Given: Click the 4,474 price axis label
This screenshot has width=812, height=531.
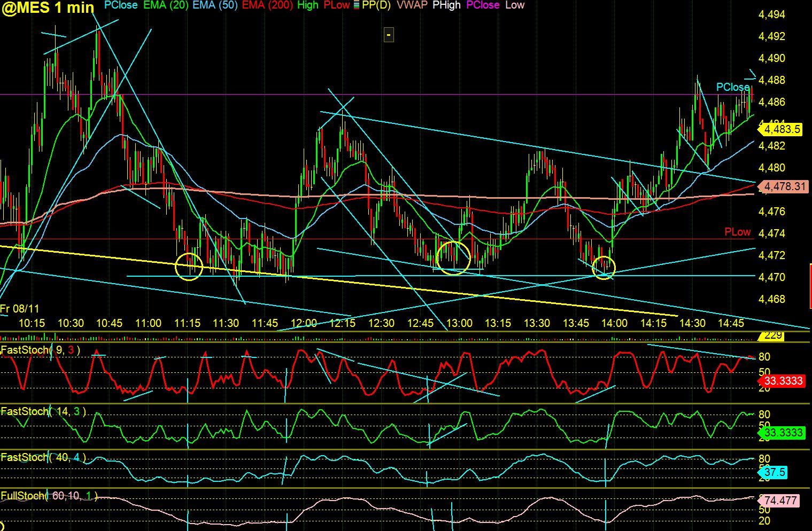Looking at the screenshot, I should 772,233.
